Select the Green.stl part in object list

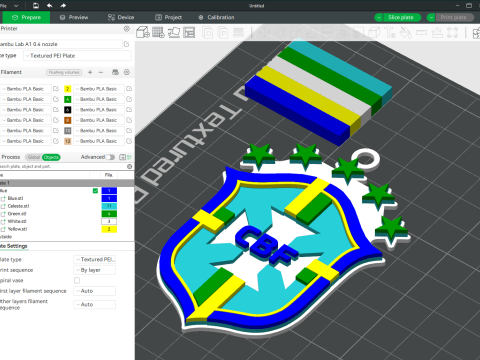[x=17, y=214]
